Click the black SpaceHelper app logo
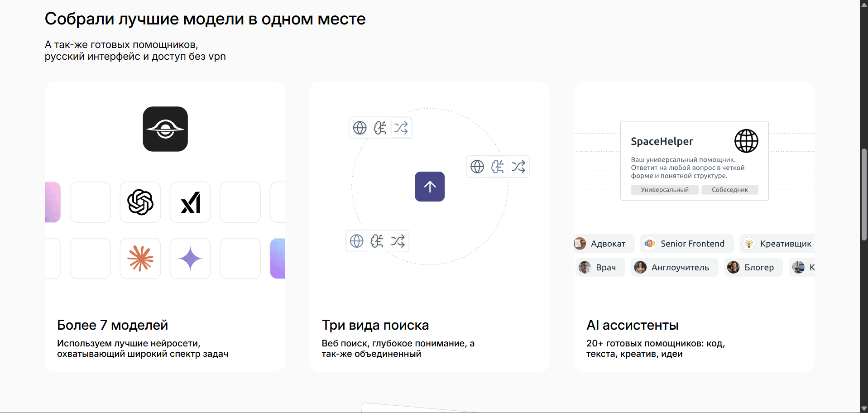 pyautogui.click(x=165, y=129)
